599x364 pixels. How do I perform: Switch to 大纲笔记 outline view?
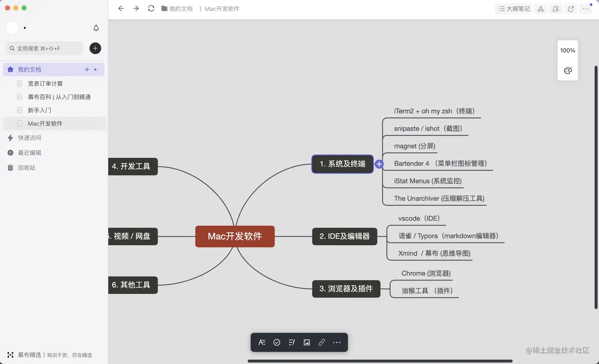(513, 9)
